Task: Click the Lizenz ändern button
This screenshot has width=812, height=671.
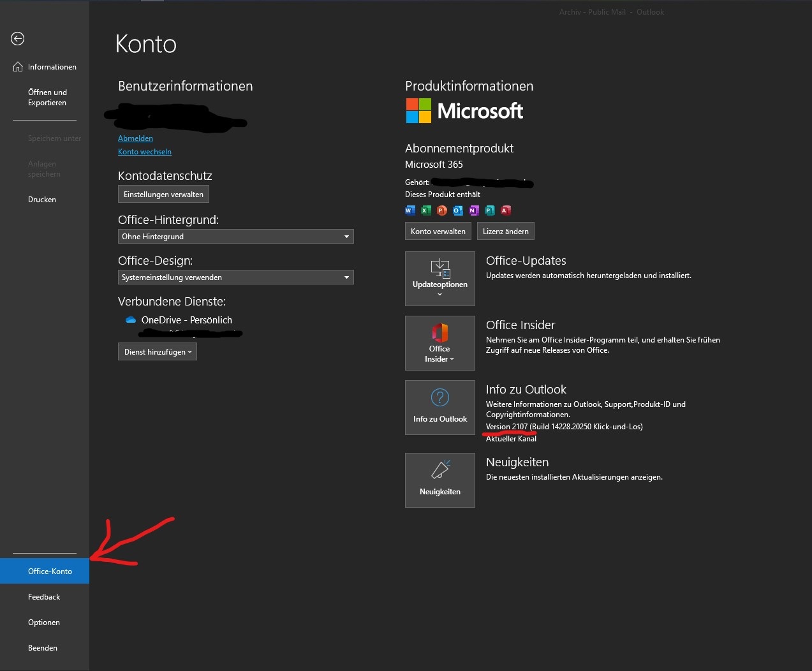Action: click(505, 230)
